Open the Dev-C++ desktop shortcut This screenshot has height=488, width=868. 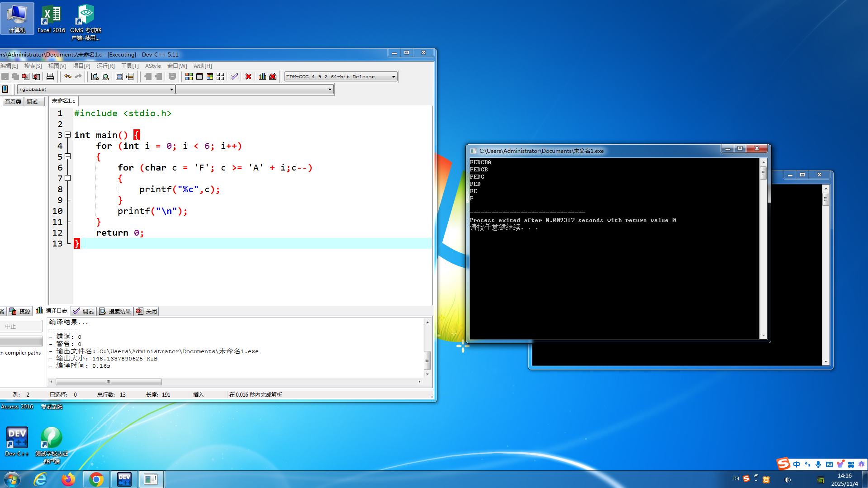point(17,441)
